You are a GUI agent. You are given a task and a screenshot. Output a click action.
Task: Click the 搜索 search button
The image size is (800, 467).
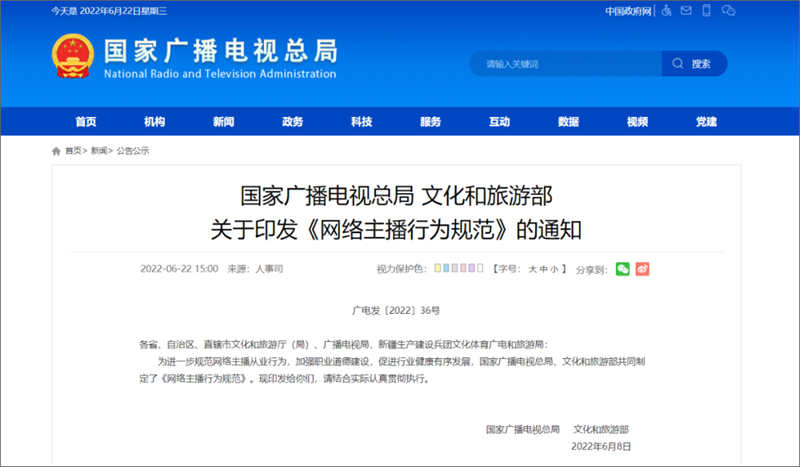click(x=694, y=63)
